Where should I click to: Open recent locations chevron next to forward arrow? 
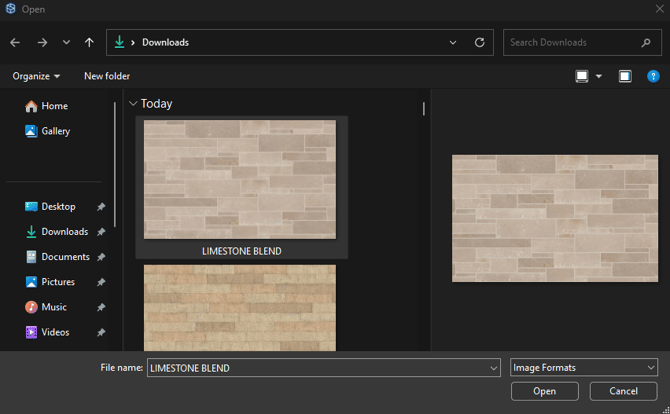click(66, 42)
